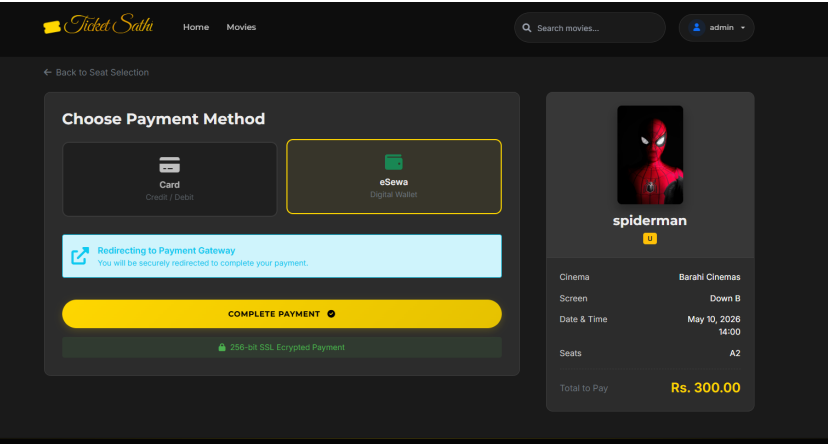Select eSewa Digital Wallet payment option
Screen dimensions: 828x444
point(393,176)
